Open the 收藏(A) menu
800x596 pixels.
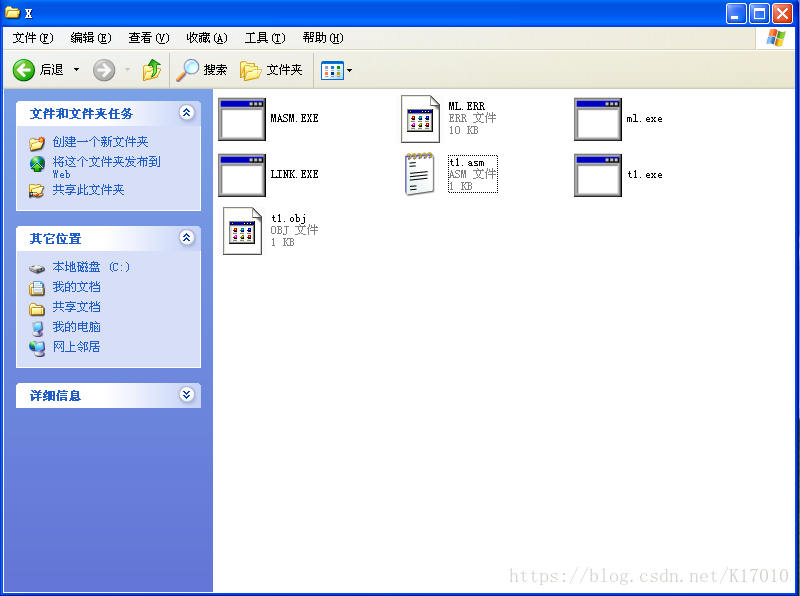(x=207, y=38)
